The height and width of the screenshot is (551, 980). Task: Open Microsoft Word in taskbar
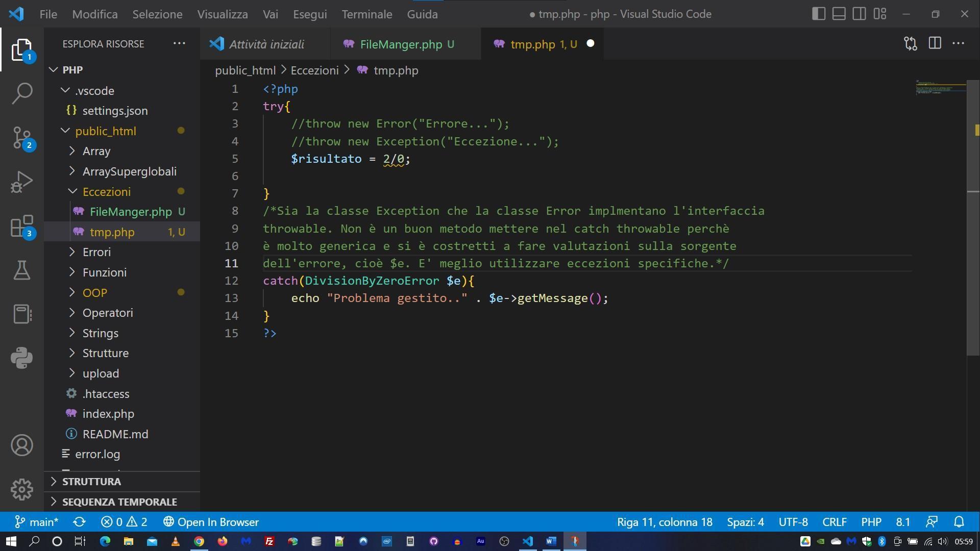point(551,541)
